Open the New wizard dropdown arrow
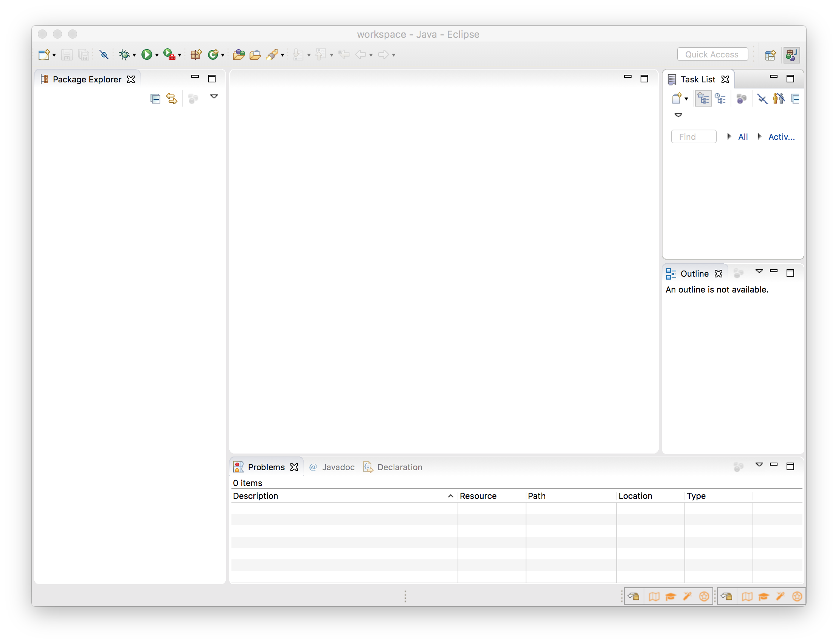This screenshot has height=644, width=838. [x=54, y=55]
